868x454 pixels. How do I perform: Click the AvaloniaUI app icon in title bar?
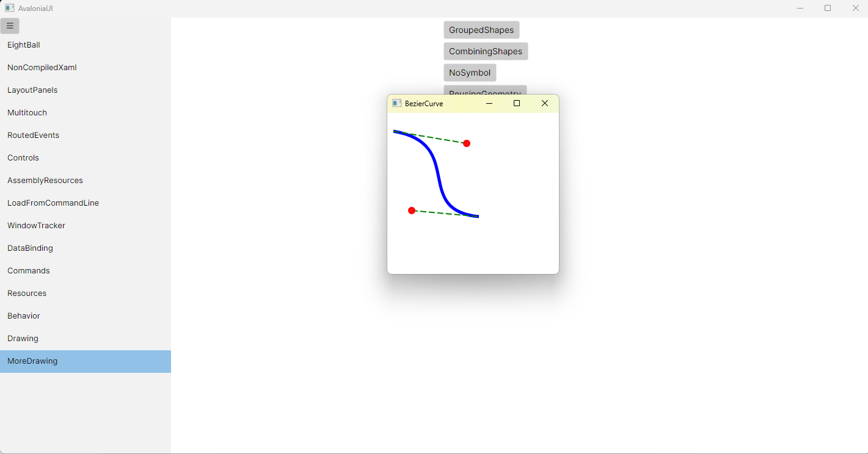click(9, 8)
